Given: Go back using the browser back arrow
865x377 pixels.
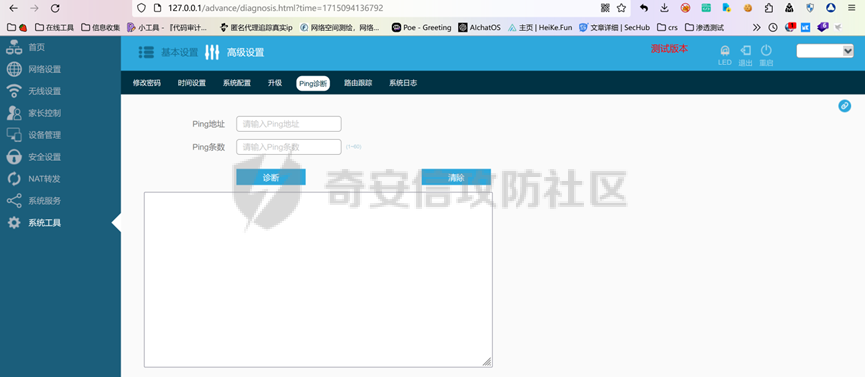Looking at the screenshot, I should click(13, 8).
